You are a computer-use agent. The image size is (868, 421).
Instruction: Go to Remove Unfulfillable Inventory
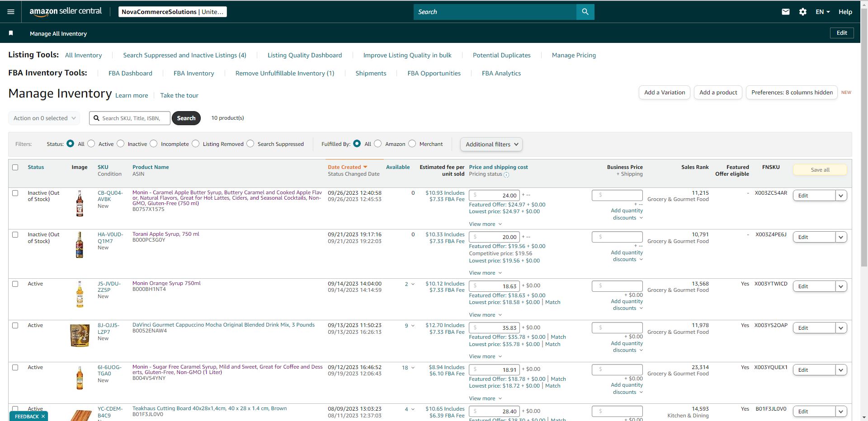285,73
